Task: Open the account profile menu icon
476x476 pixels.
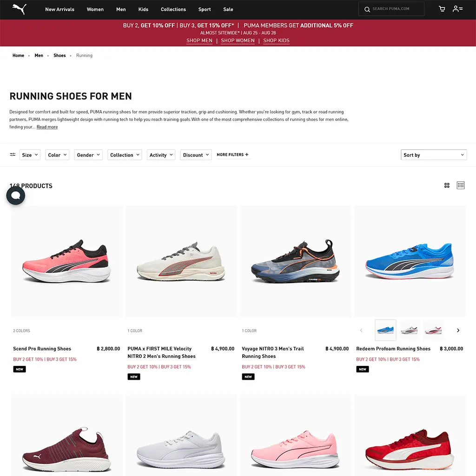Action: 457,9
